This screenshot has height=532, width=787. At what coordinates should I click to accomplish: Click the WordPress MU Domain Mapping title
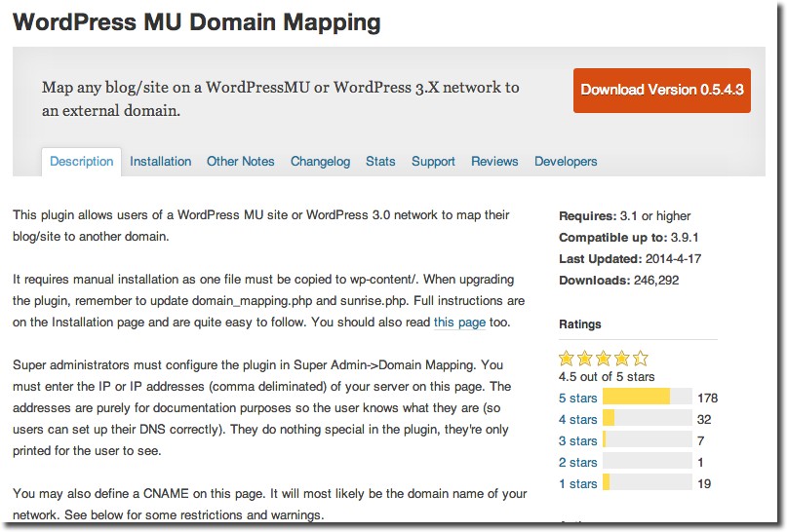(197, 22)
